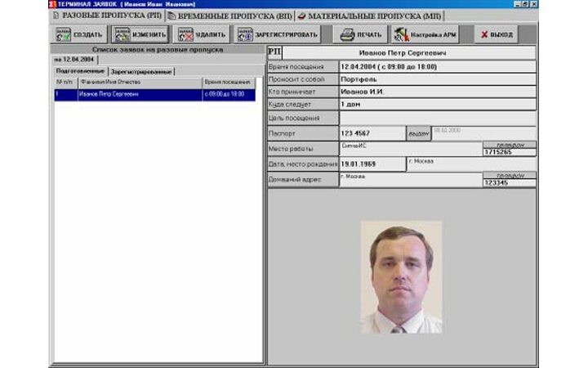588x368 pixels.
Task: Open Настройка АРМ settings
Action: [x=424, y=35]
